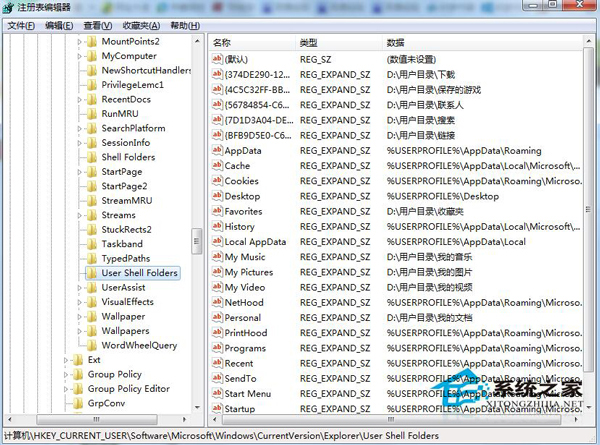Expand the Group Policy tree node
This screenshot has height=445, width=600.
point(66,375)
